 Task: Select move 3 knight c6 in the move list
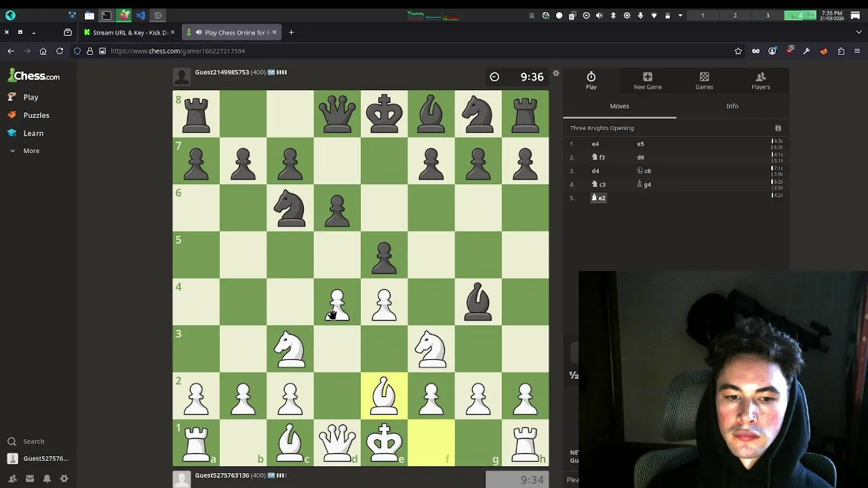[644, 171]
